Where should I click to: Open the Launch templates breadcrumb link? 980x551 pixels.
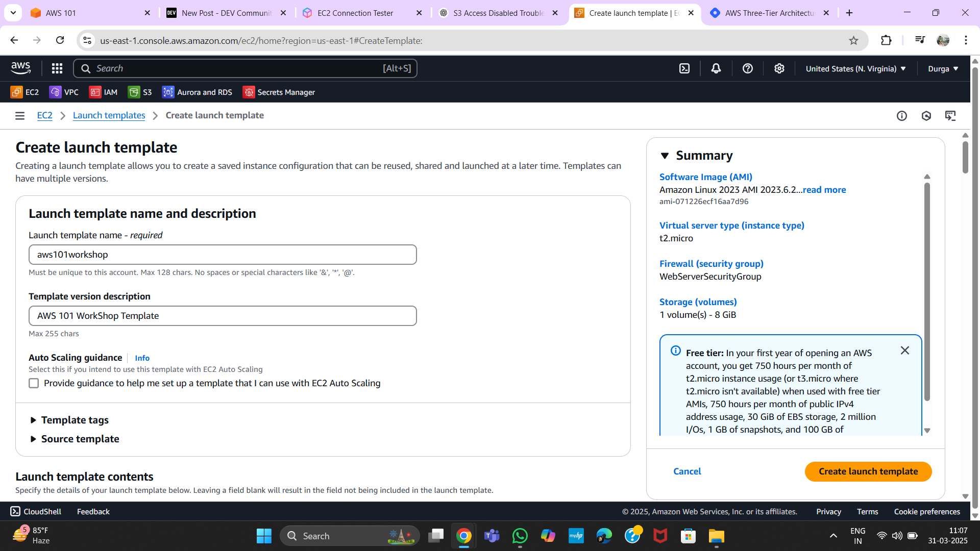(x=109, y=115)
